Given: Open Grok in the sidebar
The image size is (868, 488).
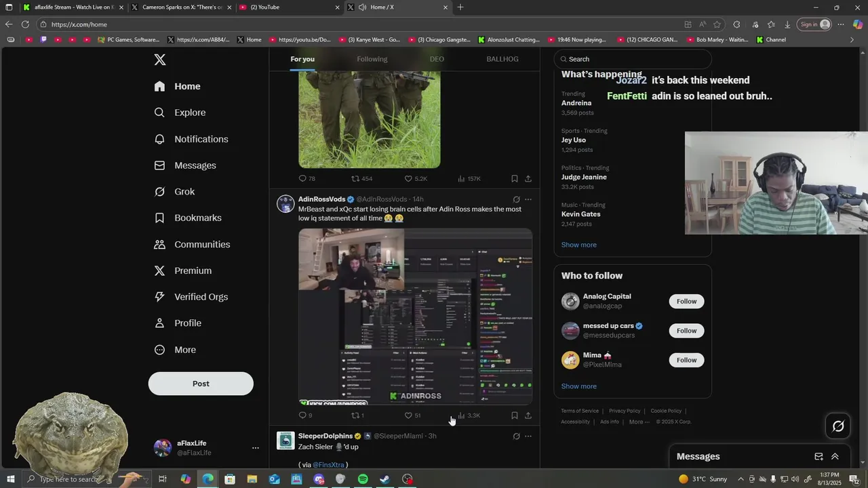Looking at the screenshot, I should point(174,192).
